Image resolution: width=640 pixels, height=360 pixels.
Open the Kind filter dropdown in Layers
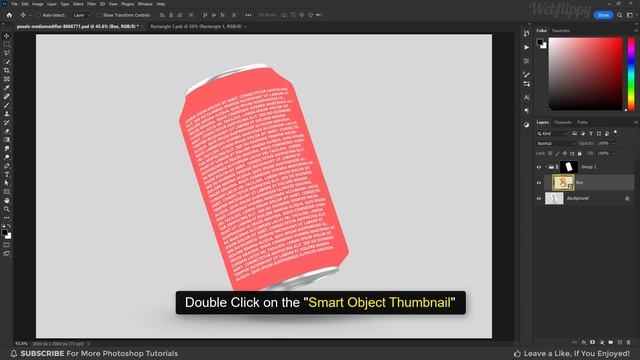pyautogui.click(x=552, y=133)
